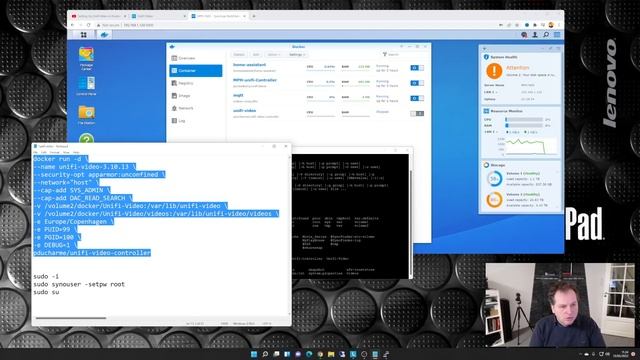The height and width of the screenshot is (360, 640).
Task: Toggle the home-assistant container switch
Action: (417, 68)
